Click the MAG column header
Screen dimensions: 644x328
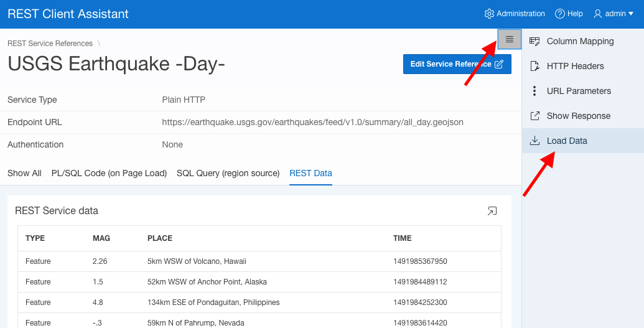tap(101, 238)
